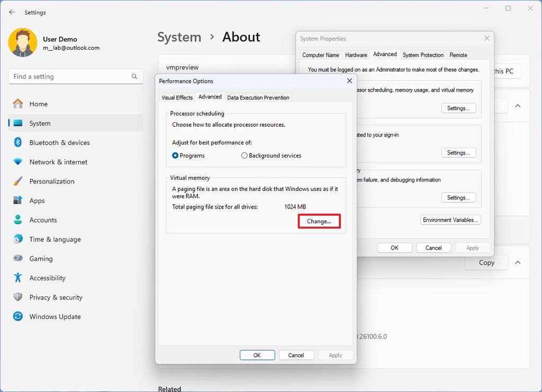Open the System Protection tab
Viewport: 542px width, 392px height.
(423, 54)
